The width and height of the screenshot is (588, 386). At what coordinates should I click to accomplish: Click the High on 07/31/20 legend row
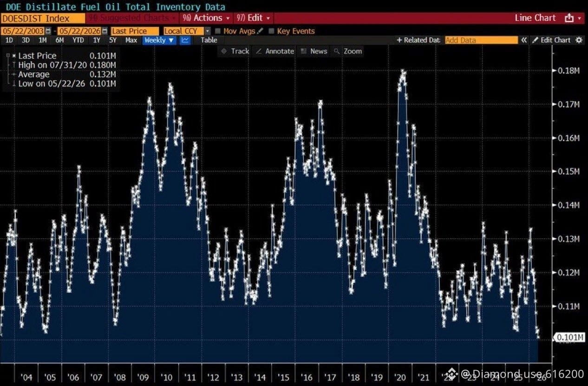[64, 65]
